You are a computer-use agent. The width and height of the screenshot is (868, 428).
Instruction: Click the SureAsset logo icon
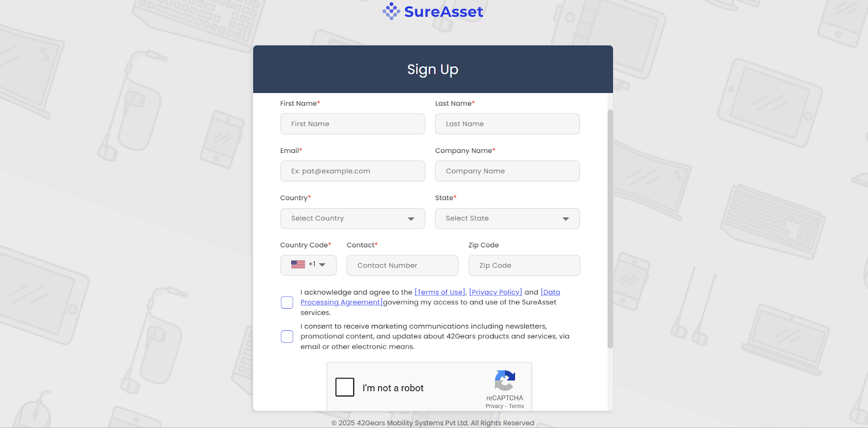coord(391,11)
